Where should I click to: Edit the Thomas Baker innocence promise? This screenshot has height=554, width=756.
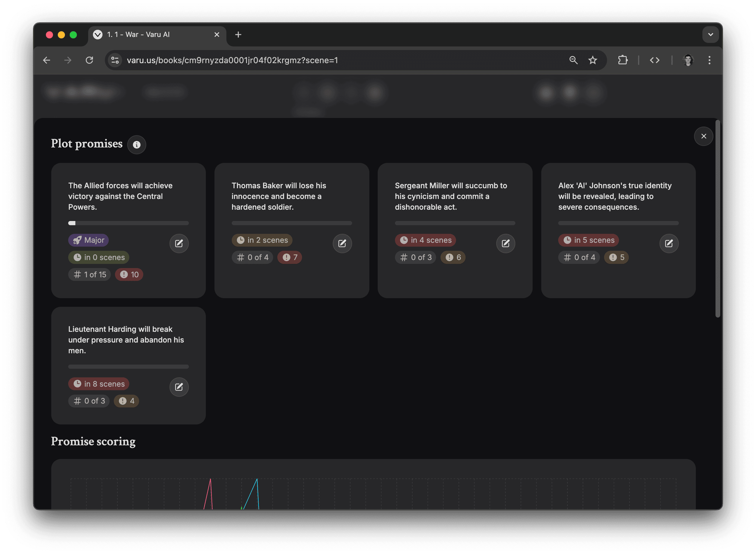coord(342,243)
